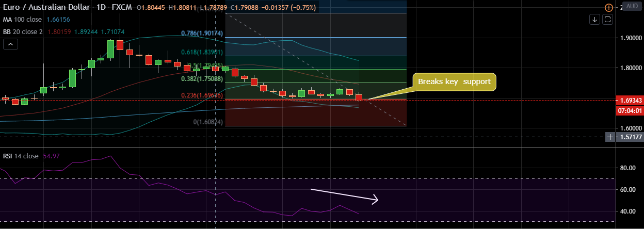Click the MA value 1.66156
644x229 pixels.
[x=58, y=20]
